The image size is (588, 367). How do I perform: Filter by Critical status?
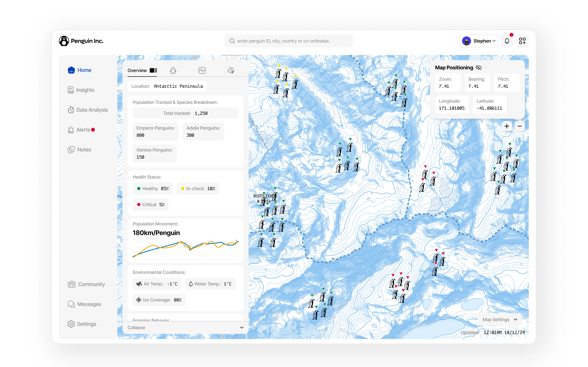click(x=150, y=205)
